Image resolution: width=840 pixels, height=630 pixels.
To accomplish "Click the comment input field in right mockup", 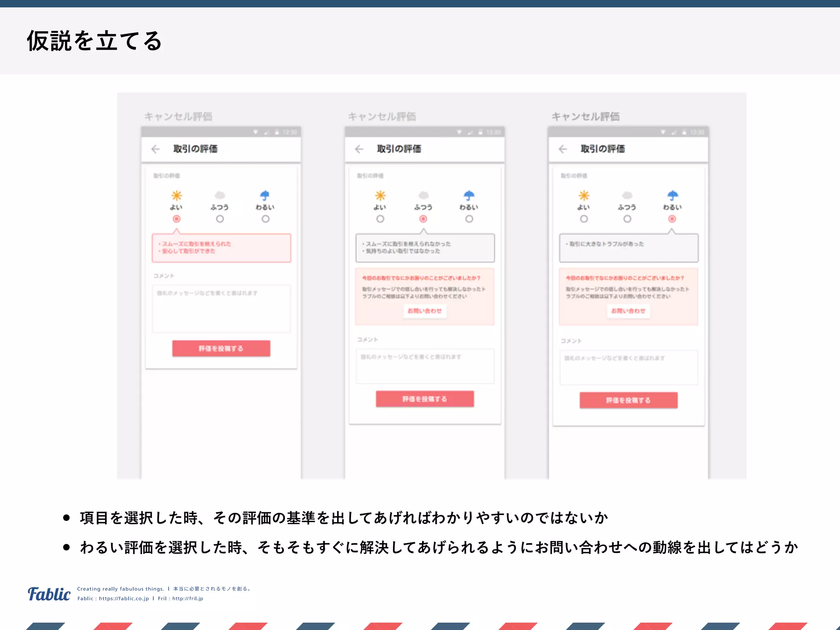I will 629,367.
